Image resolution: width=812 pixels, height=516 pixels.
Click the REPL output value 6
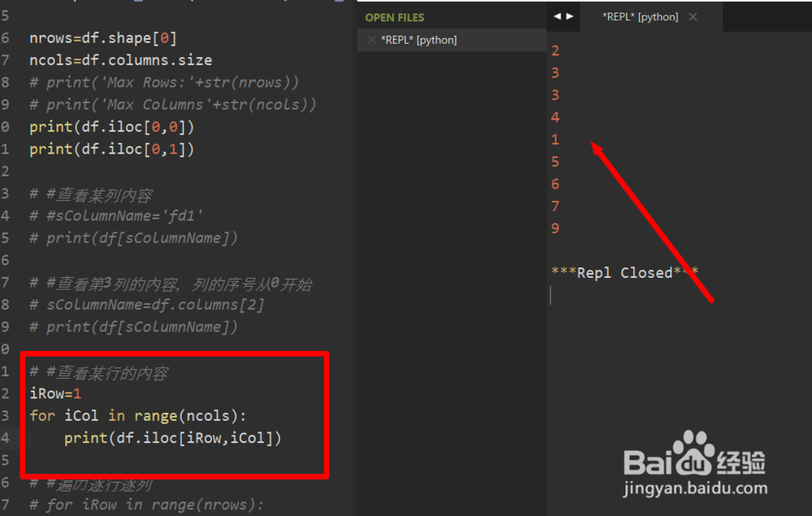[555, 184]
